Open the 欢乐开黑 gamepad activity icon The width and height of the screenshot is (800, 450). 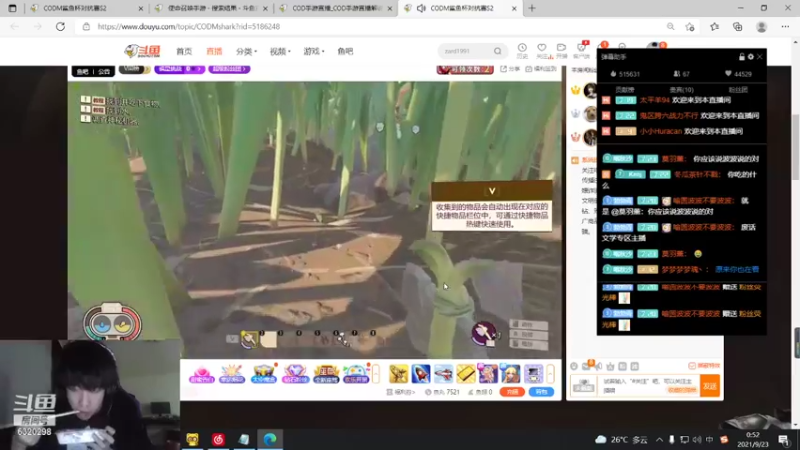(356, 374)
